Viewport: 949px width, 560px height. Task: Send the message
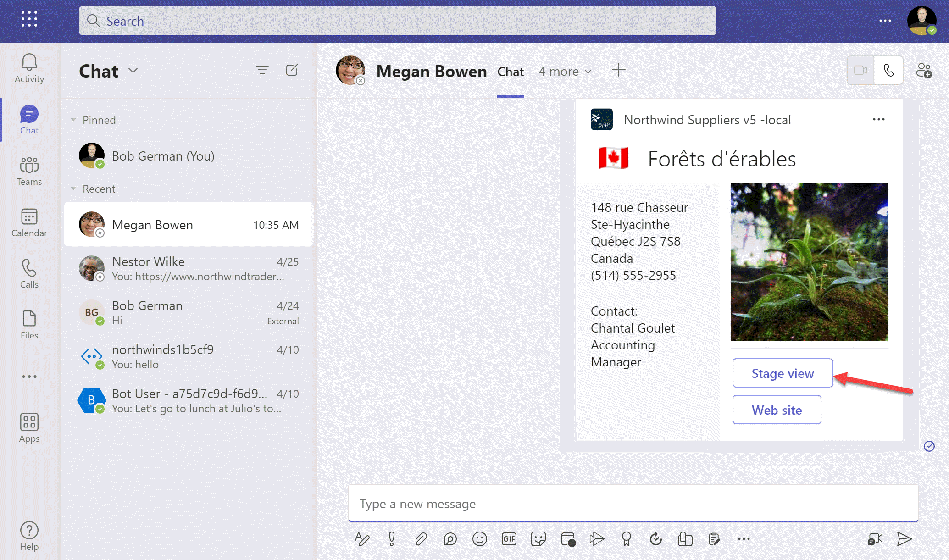tap(904, 539)
